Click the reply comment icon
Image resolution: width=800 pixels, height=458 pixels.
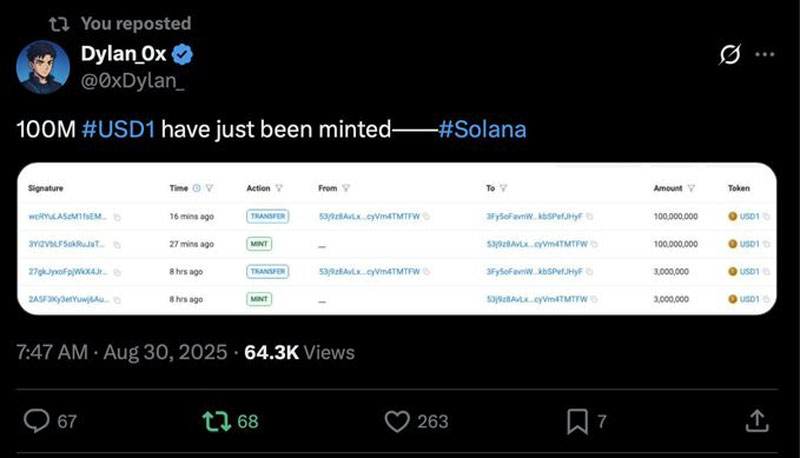coord(37,422)
